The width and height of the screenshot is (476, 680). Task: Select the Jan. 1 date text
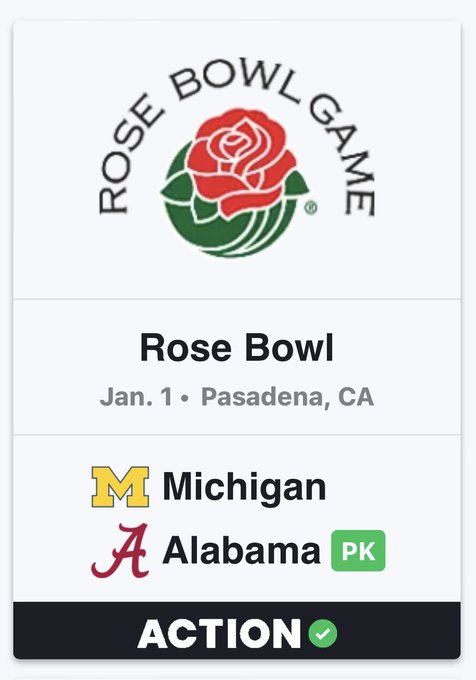point(136,396)
